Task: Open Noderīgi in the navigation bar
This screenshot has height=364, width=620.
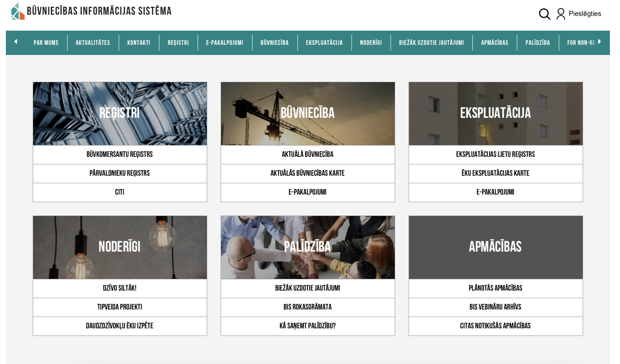Action: [371, 43]
